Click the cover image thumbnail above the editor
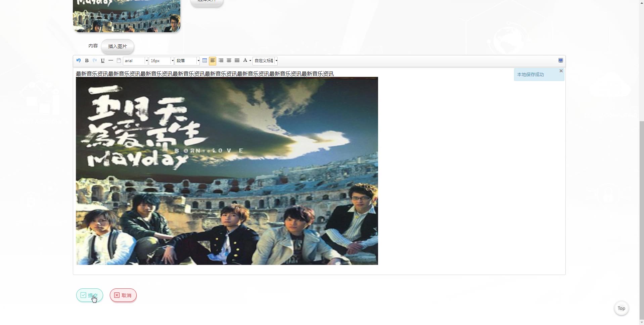Screen dimensions: 644x325 coord(127,16)
